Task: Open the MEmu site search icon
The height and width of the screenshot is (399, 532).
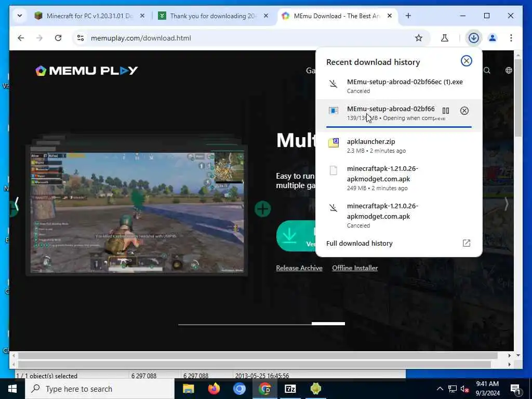Action: [487, 70]
